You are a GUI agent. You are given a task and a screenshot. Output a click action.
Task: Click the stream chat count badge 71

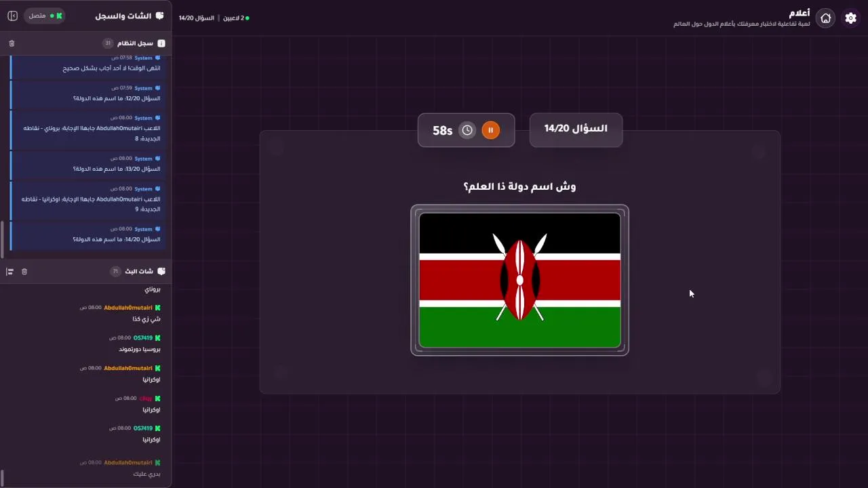point(115,271)
